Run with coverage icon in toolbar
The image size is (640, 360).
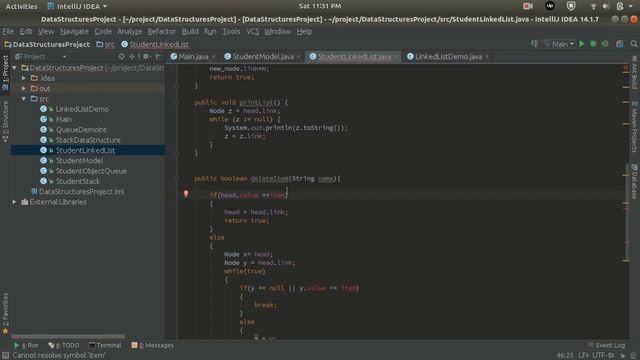click(x=605, y=44)
